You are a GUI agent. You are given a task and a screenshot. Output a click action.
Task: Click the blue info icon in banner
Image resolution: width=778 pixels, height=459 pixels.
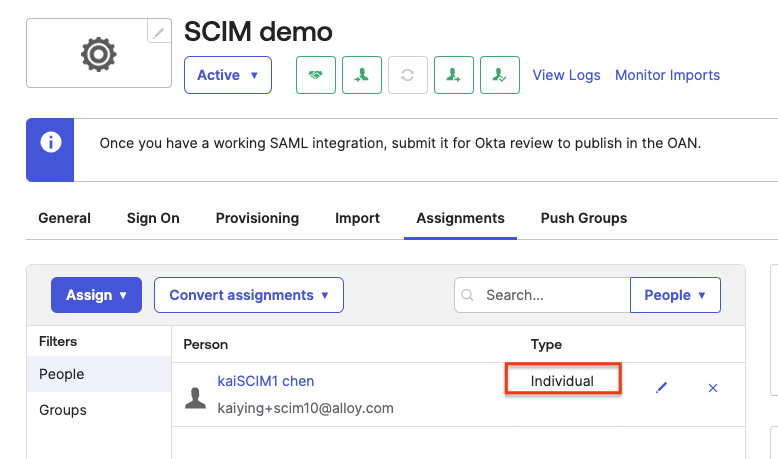point(51,142)
